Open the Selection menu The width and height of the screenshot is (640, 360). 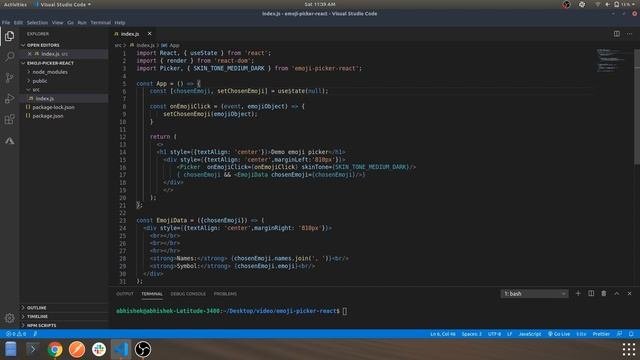click(37, 23)
